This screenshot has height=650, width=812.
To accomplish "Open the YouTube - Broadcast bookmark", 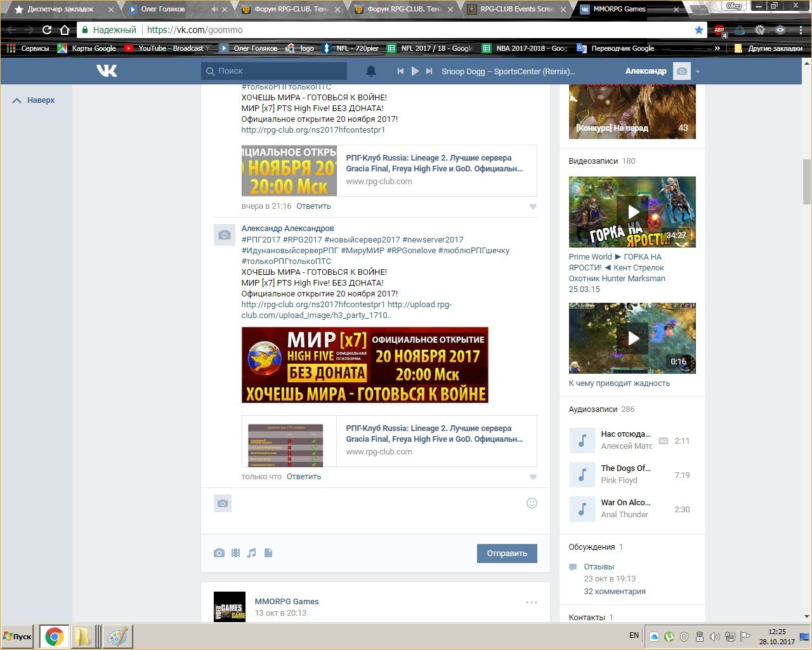I will (x=167, y=48).
